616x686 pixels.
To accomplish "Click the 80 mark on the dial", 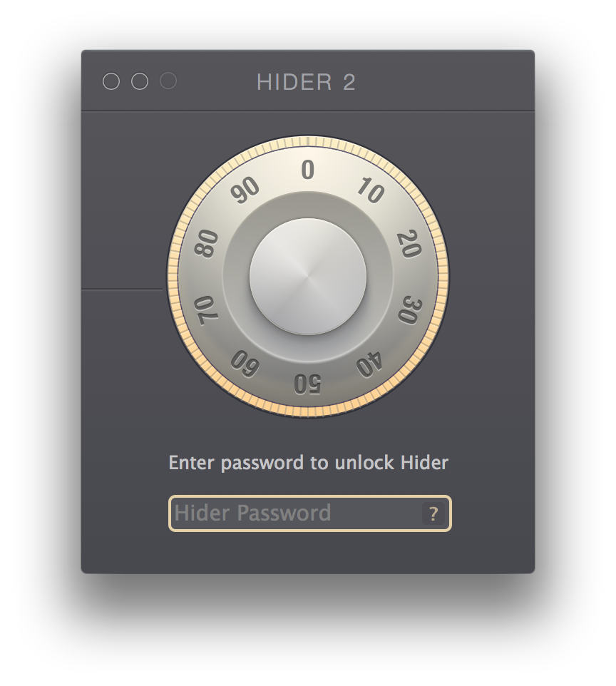I will click(x=206, y=243).
